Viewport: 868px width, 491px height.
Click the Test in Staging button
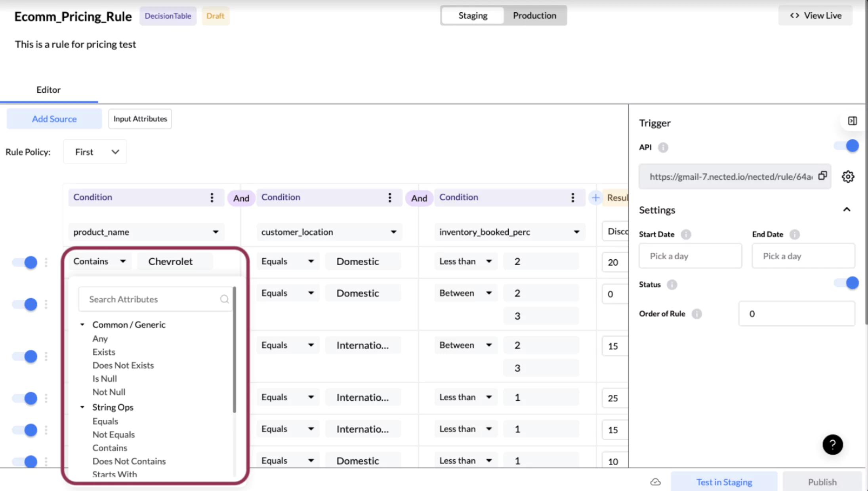pyautogui.click(x=724, y=482)
